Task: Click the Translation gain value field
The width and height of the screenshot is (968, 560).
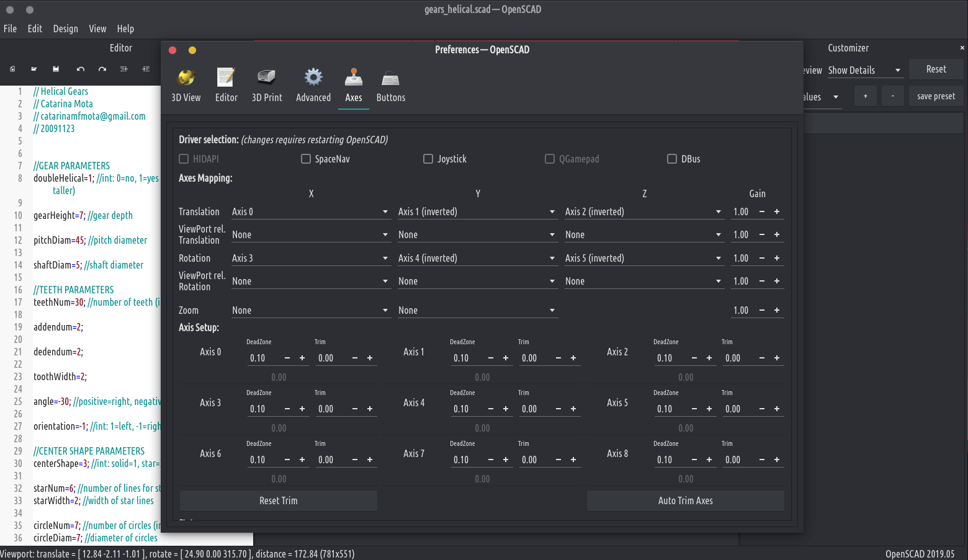Action: tap(743, 212)
